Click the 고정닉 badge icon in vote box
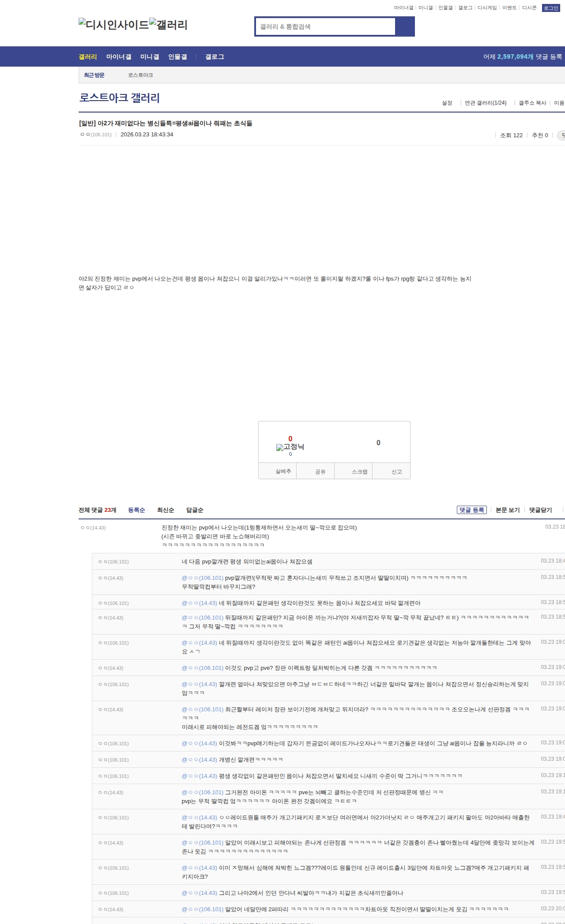 pyautogui.click(x=290, y=447)
